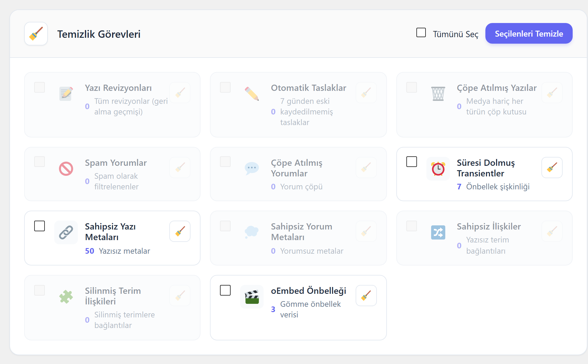588x364 pixels.
Task: Clean oEmbed Önbelleği with broom button
Action: point(366,296)
